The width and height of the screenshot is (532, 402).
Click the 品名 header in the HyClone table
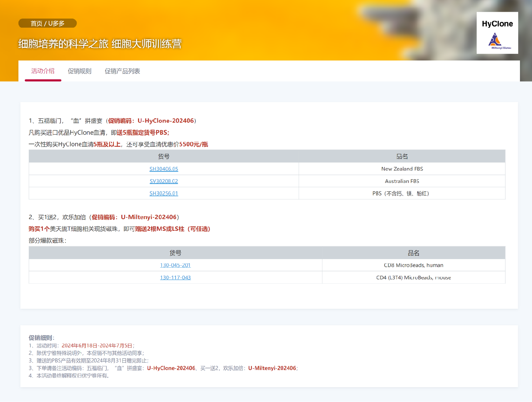[x=402, y=157]
